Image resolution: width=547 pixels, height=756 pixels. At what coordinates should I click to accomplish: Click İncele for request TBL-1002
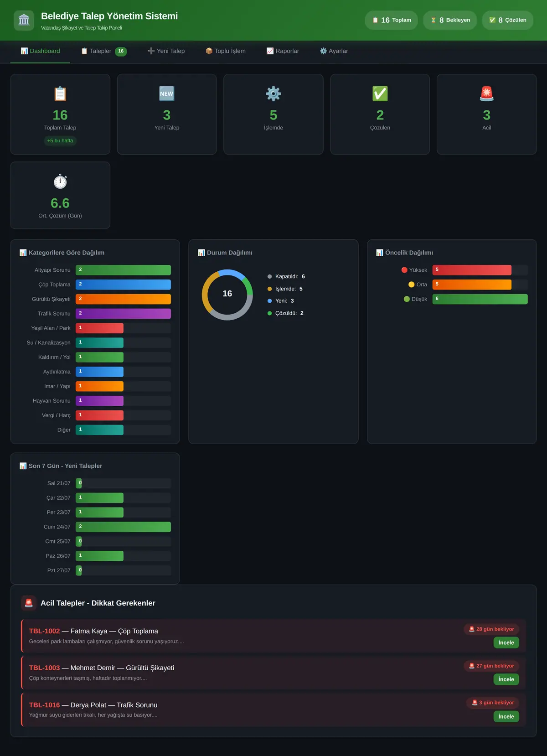click(506, 642)
